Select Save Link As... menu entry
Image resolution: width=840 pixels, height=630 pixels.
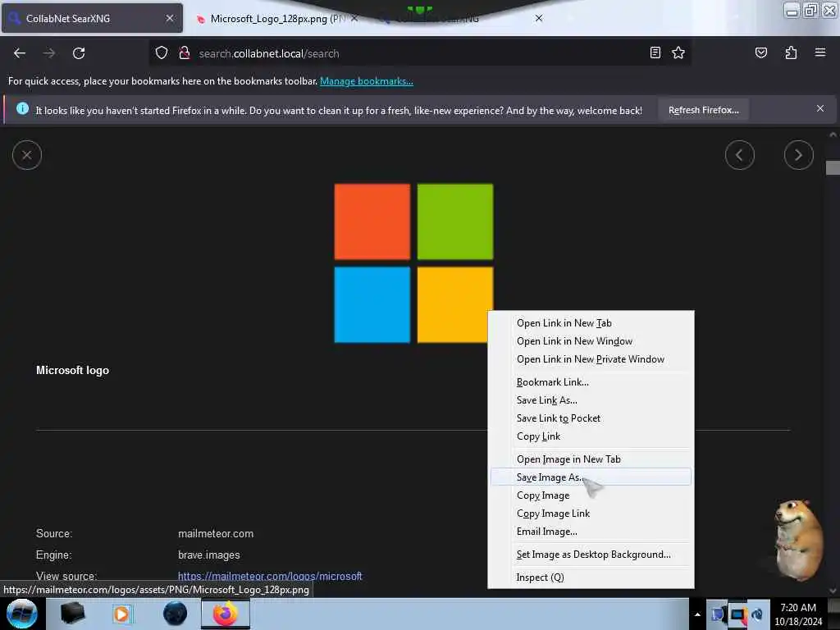[x=591, y=400]
